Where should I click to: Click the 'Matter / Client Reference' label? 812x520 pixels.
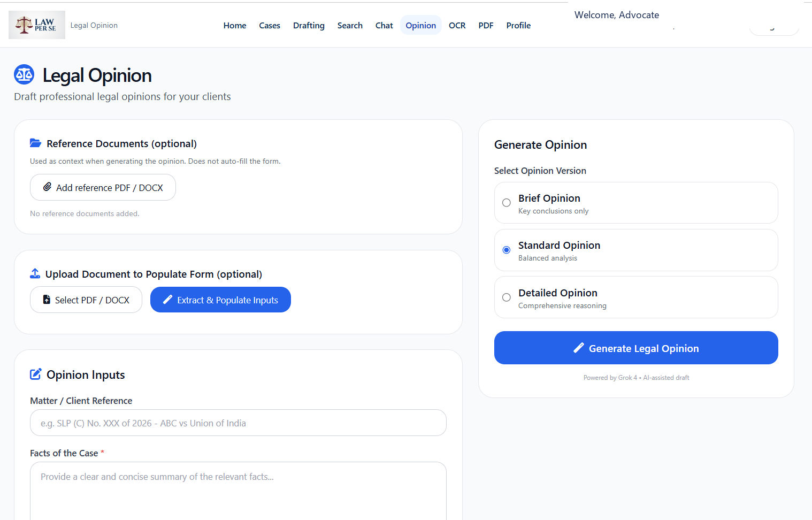point(81,401)
